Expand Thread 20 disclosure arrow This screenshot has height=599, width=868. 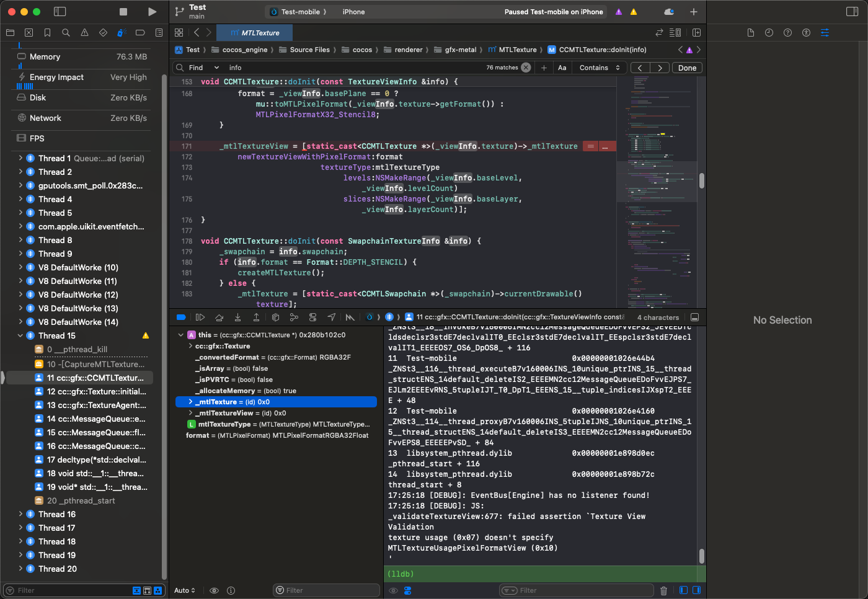(x=20, y=569)
